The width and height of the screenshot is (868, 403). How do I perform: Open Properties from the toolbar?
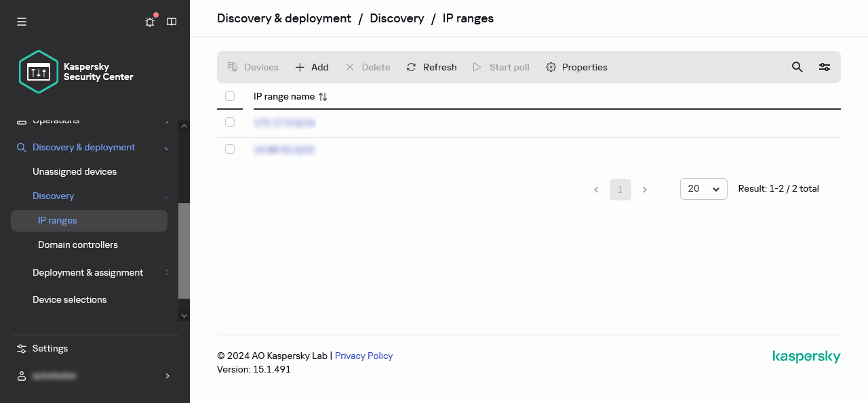click(576, 67)
